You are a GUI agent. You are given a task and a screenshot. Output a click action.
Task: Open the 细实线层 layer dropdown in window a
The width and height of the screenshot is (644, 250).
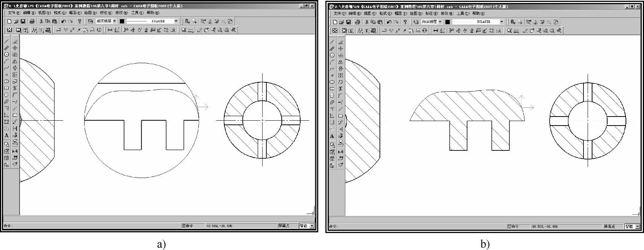pos(115,21)
